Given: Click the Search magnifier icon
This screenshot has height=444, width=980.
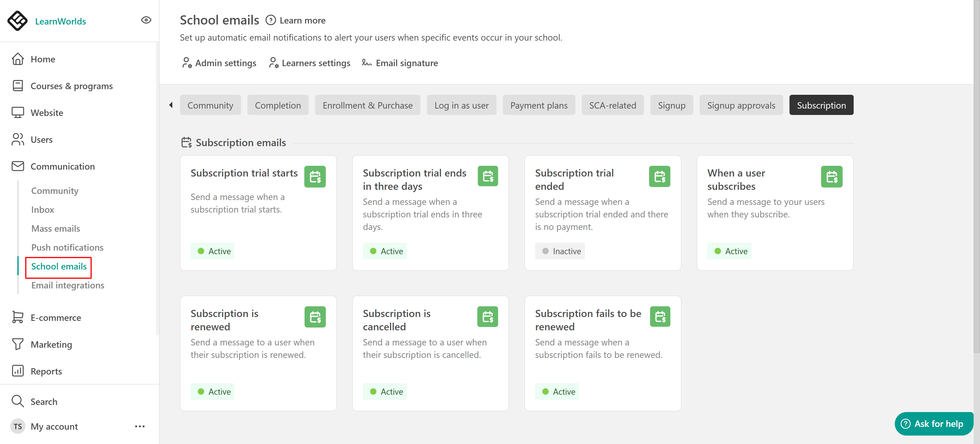Looking at the screenshot, I should 18,401.
